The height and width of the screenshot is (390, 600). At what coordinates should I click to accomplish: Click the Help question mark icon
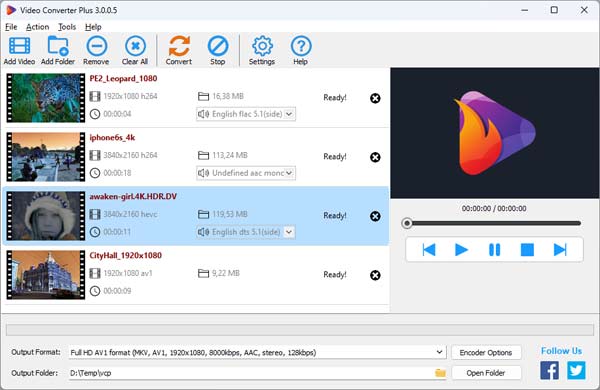tap(301, 46)
